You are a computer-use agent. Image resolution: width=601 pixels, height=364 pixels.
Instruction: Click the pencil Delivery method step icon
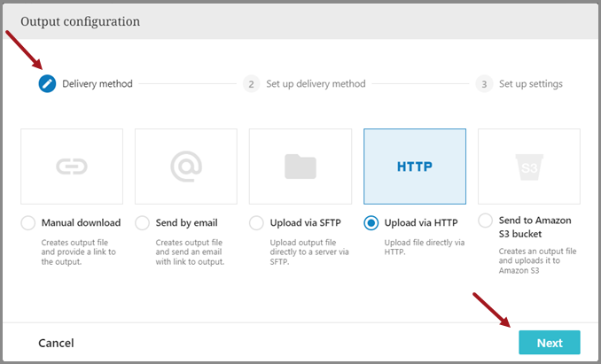[47, 84]
